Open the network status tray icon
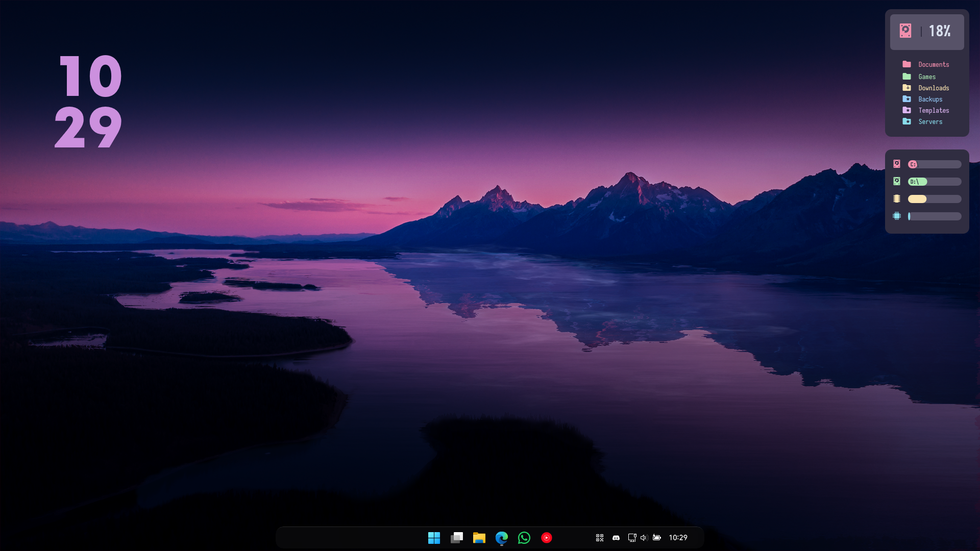Image resolution: width=980 pixels, height=551 pixels. pos(632,538)
